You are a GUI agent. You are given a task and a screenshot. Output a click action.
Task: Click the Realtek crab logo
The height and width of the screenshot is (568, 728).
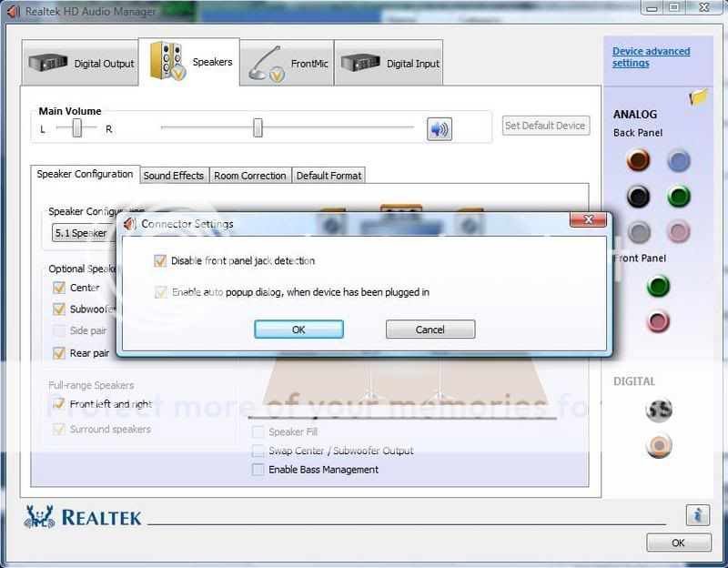(39, 517)
